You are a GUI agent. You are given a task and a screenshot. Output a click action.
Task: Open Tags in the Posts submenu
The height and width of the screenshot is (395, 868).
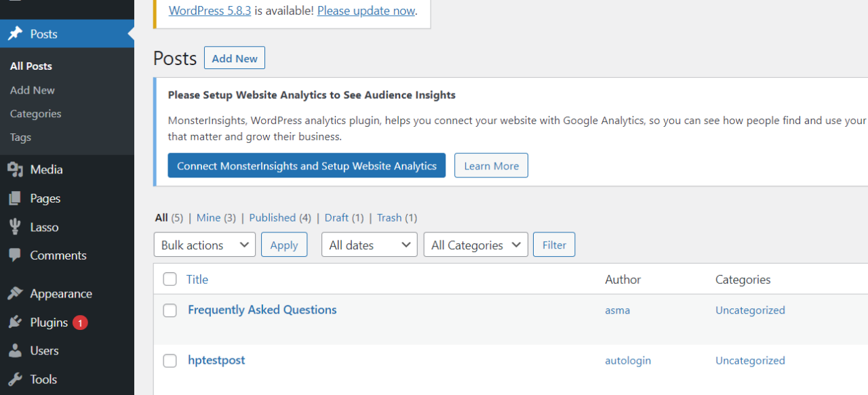(21, 137)
